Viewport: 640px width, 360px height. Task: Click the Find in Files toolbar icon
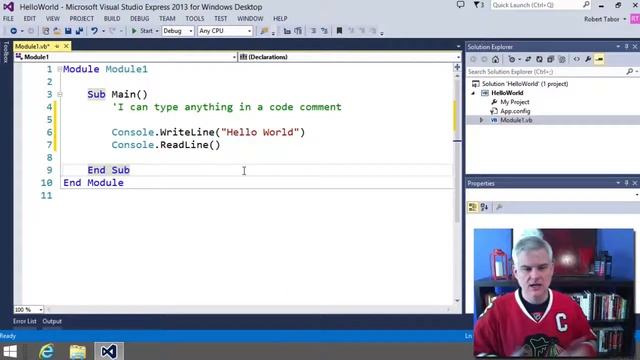264,31
